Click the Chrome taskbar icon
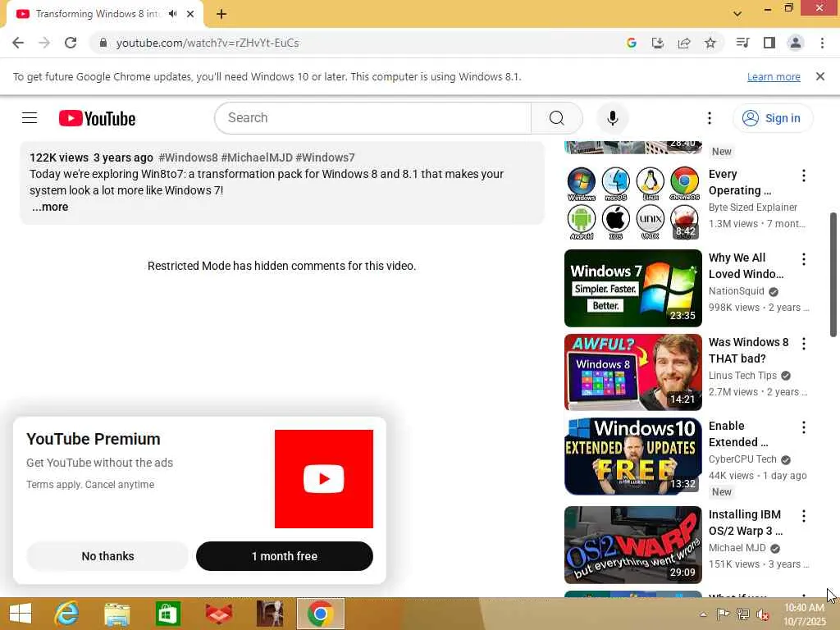840x630 pixels. click(321, 614)
